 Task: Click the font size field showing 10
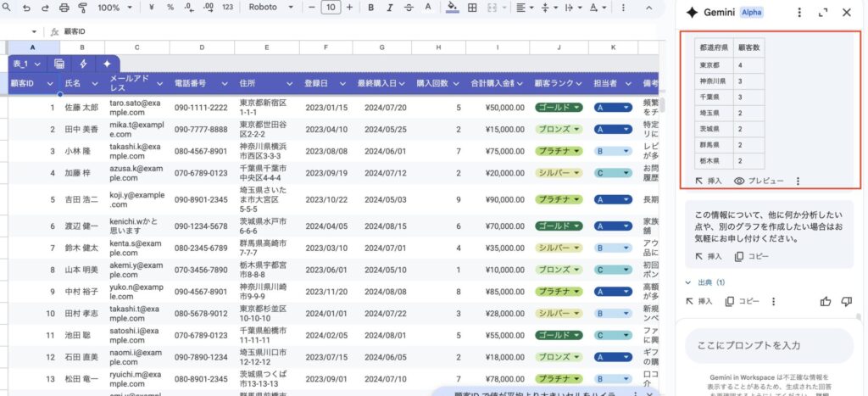tap(331, 8)
